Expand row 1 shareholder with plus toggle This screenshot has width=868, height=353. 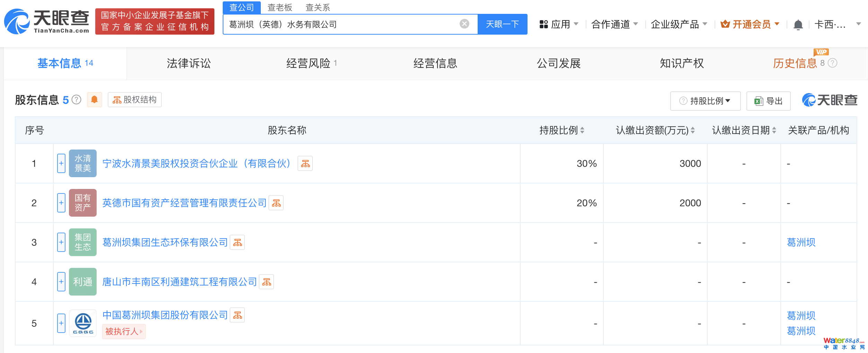[x=61, y=163]
